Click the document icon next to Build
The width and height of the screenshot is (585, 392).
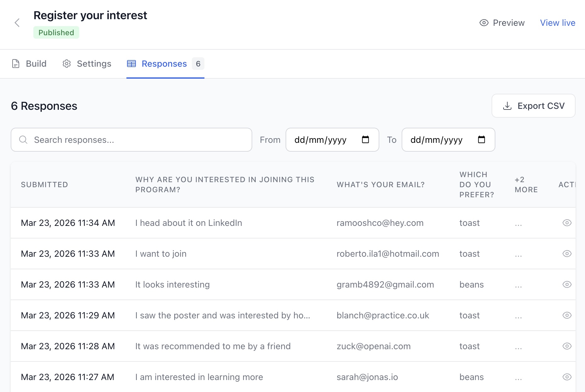[x=16, y=64]
